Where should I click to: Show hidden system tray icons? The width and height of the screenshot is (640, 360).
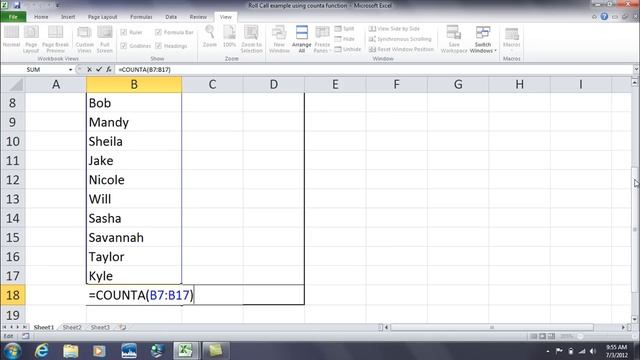click(547, 351)
